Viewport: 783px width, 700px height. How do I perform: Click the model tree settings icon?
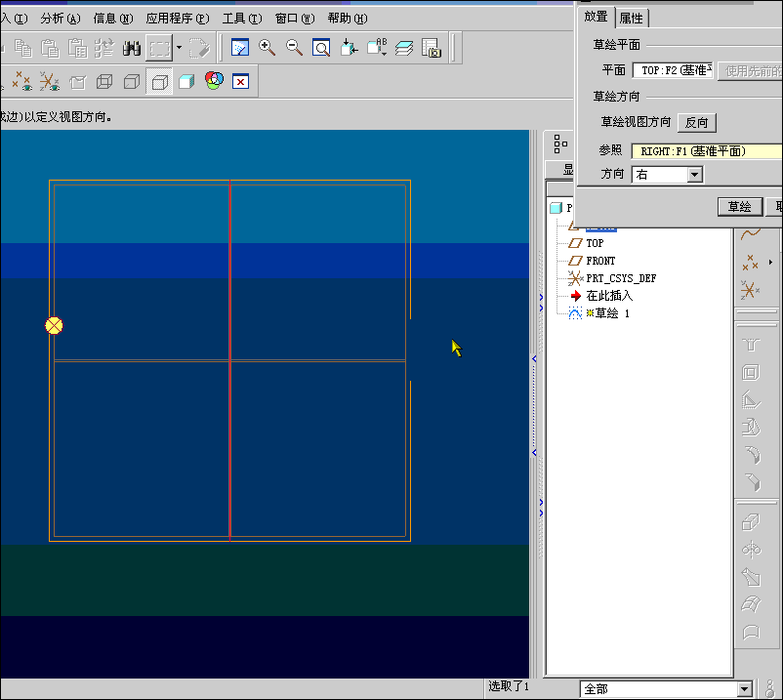[x=560, y=144]
